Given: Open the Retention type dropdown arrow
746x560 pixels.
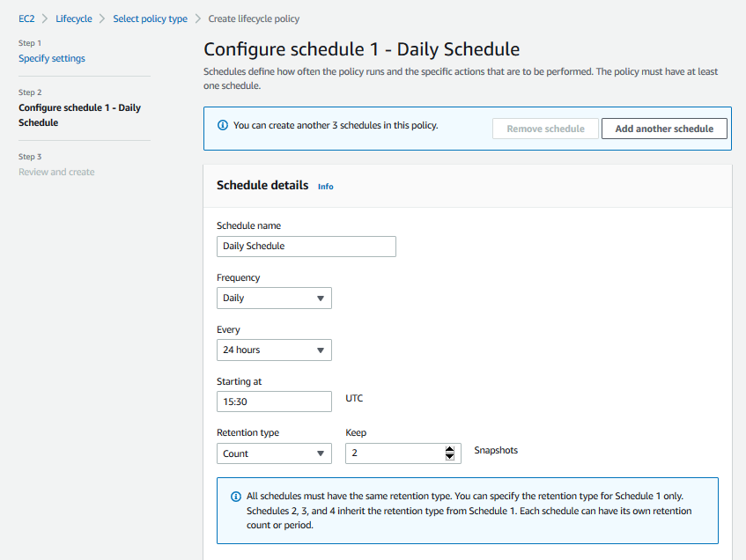Looking at the screenshot, I should click(321, 453).
